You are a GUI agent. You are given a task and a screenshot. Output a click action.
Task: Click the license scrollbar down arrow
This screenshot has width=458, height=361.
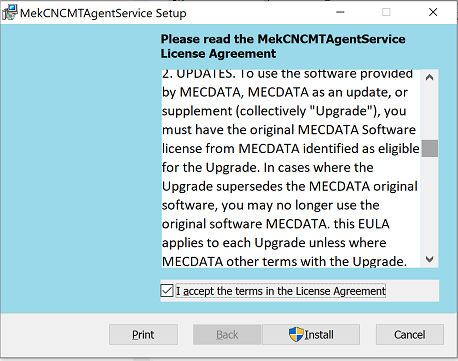point(430,259)
